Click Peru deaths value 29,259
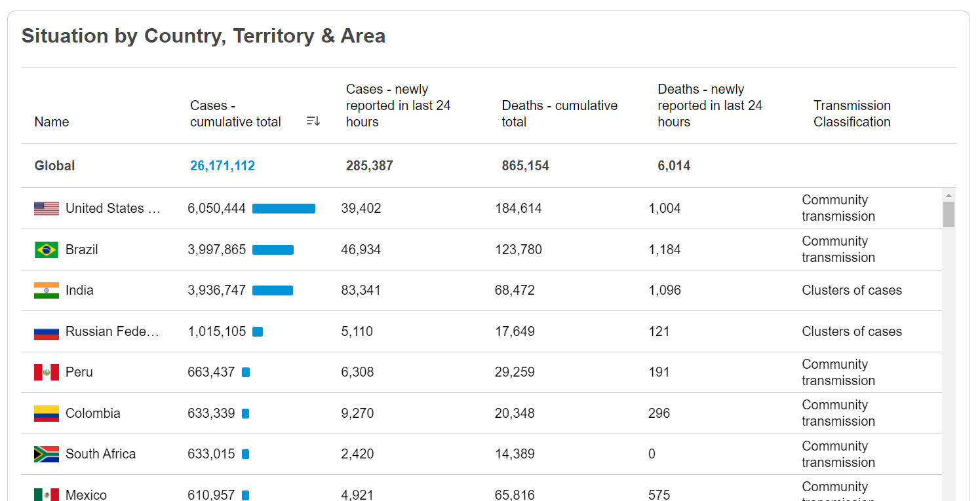Screen dimensions: 980x501 pyautogui.click(x=515, y=372)
